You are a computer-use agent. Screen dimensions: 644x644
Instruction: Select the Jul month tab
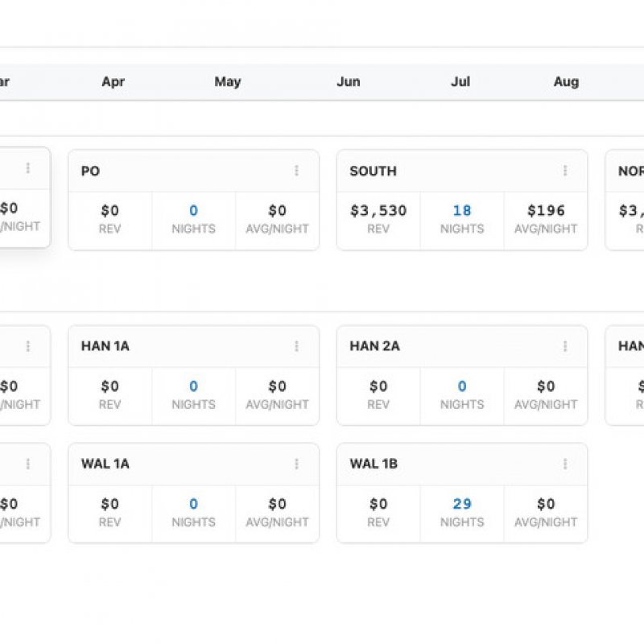(x=460, y=82)
